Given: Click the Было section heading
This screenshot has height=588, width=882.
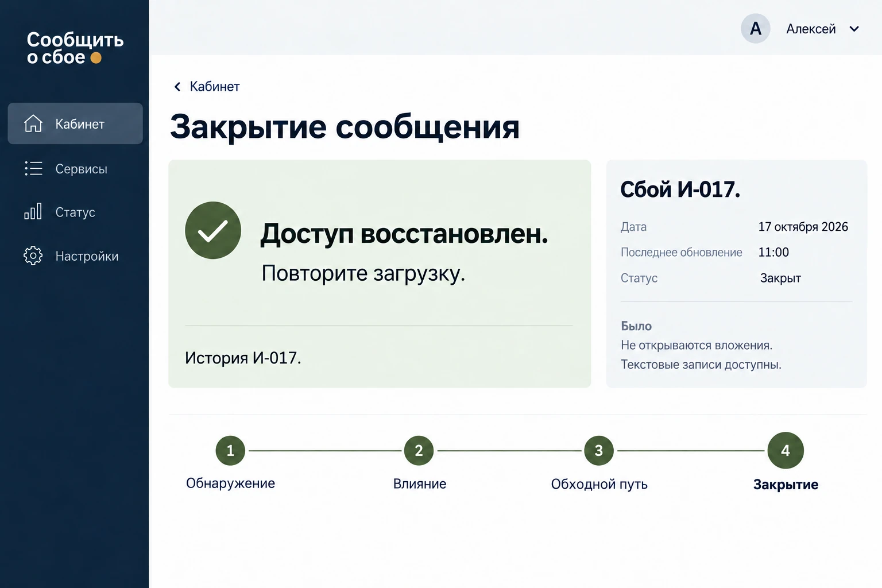Looking at the screenshot, I should [636, 326].
